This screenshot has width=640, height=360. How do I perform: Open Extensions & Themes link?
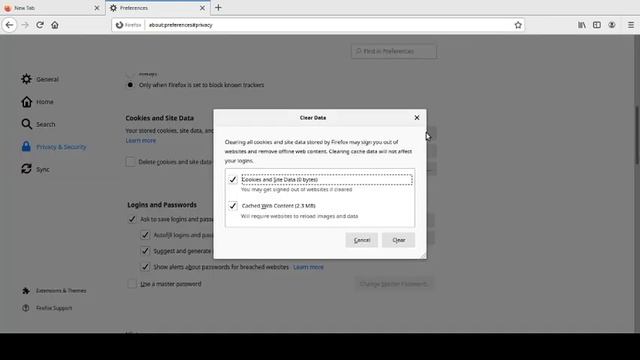click(54, 291)
